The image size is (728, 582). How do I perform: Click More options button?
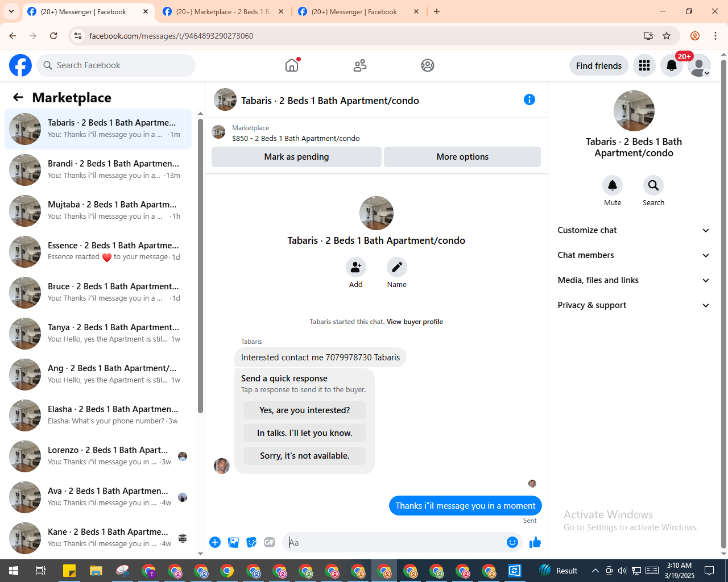coord(462,157)
